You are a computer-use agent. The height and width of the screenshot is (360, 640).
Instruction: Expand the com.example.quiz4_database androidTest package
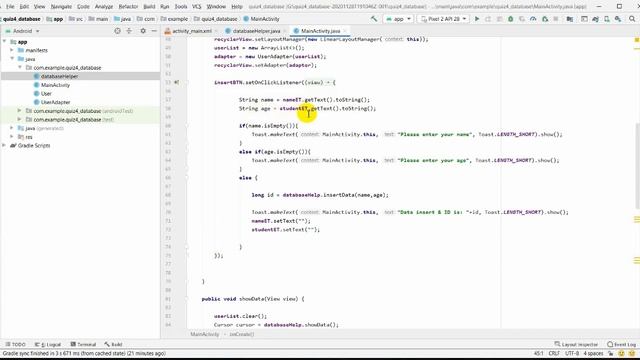(x=20, y=111)
